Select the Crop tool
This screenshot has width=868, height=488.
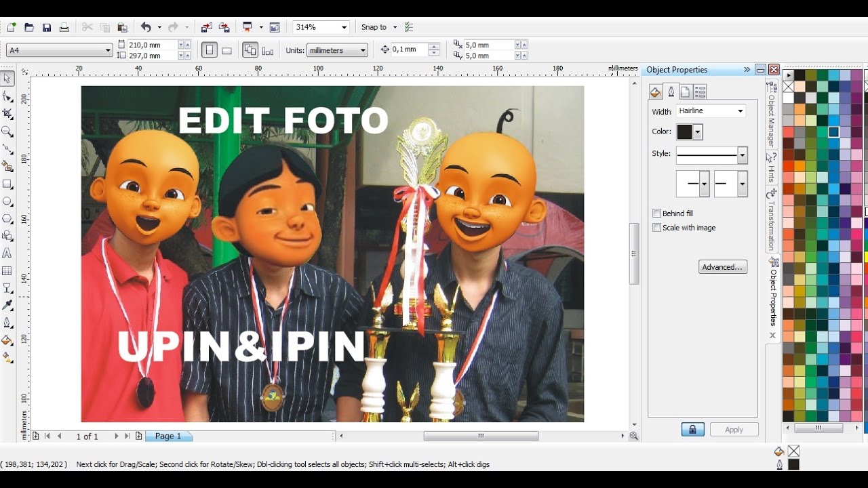pos(7,114)
